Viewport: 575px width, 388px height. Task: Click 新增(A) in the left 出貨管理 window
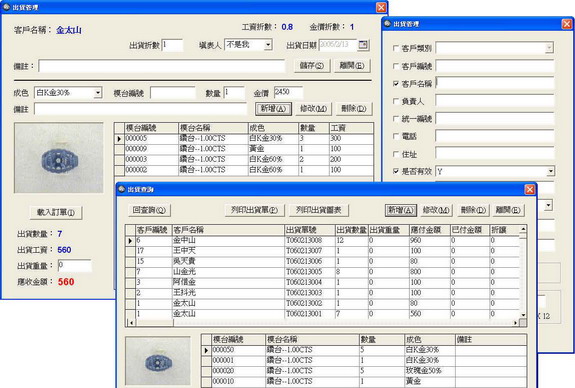(273, 109)
